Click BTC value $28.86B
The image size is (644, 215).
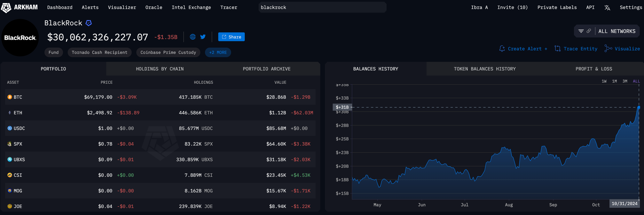276,97
